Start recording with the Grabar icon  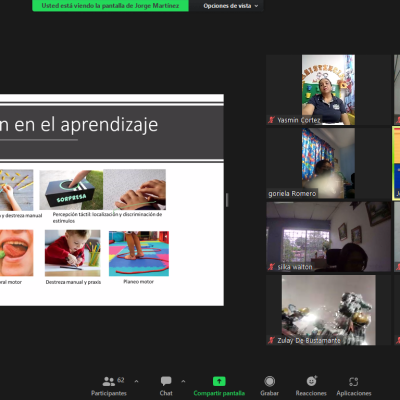(x=270, y=381)
